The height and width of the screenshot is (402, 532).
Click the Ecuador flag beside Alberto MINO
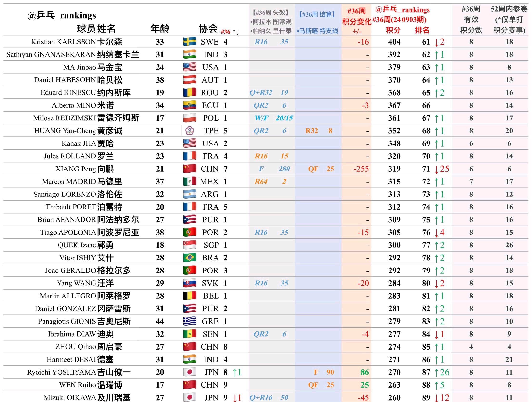tap(190, 105)
